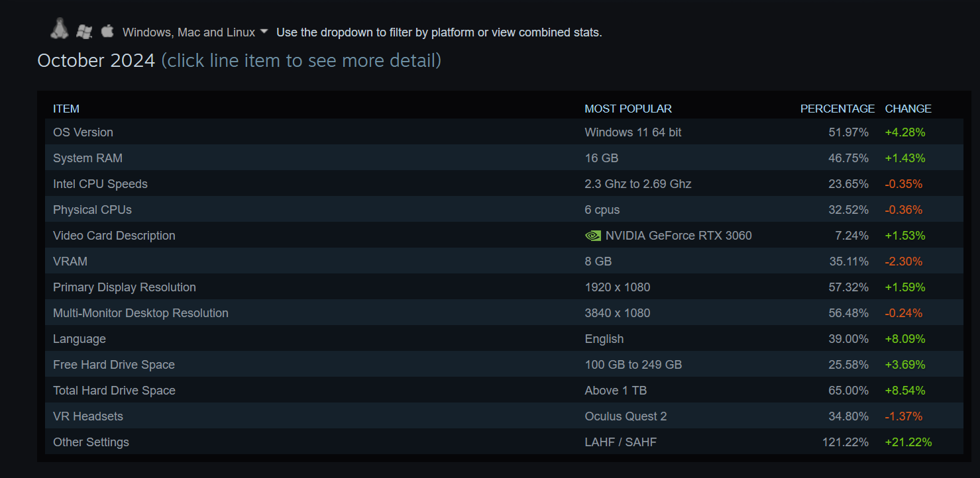Expand the VRAM line item
This screenshot has height=478, width=980.
click(x=504, y=261)
